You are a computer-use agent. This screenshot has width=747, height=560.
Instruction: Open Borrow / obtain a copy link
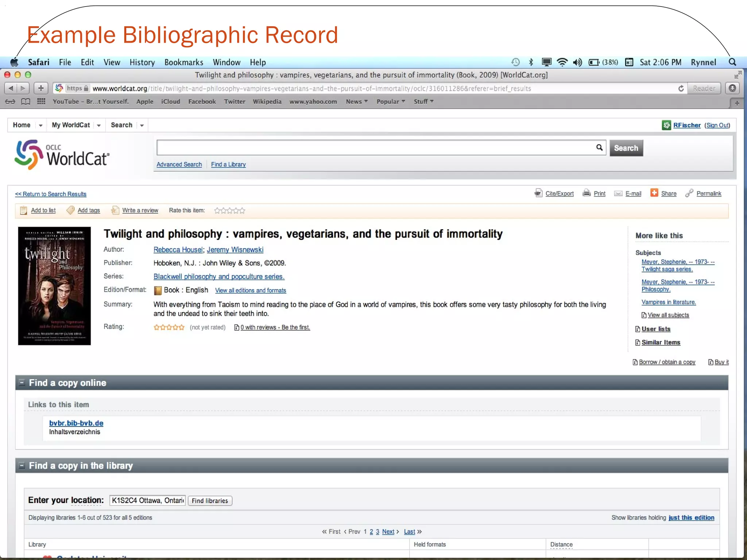pyautogui.click(x=667, y=362)
